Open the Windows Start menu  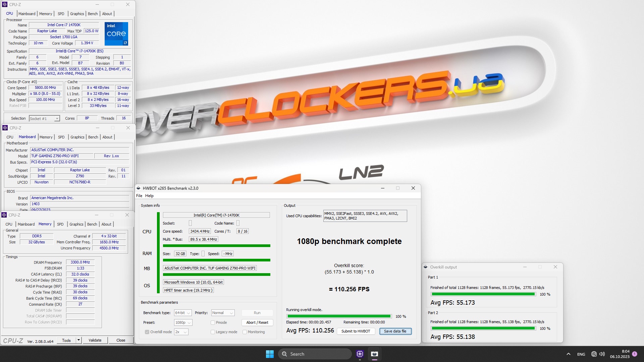270,354
